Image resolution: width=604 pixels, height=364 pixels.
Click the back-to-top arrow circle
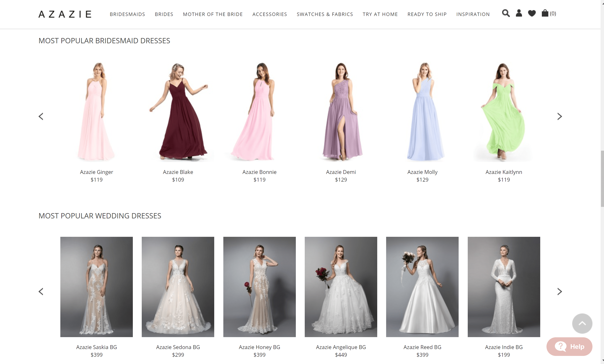click(582, 323)
